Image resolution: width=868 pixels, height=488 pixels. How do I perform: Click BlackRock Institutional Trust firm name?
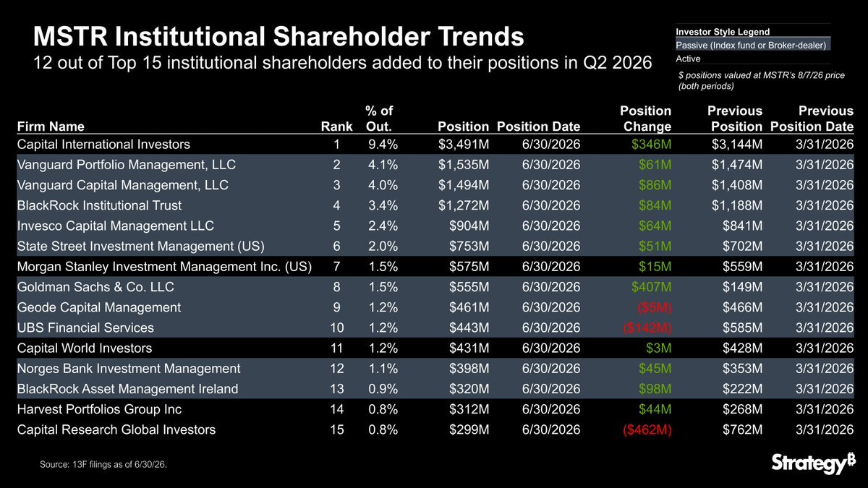[x=99, y=205]
